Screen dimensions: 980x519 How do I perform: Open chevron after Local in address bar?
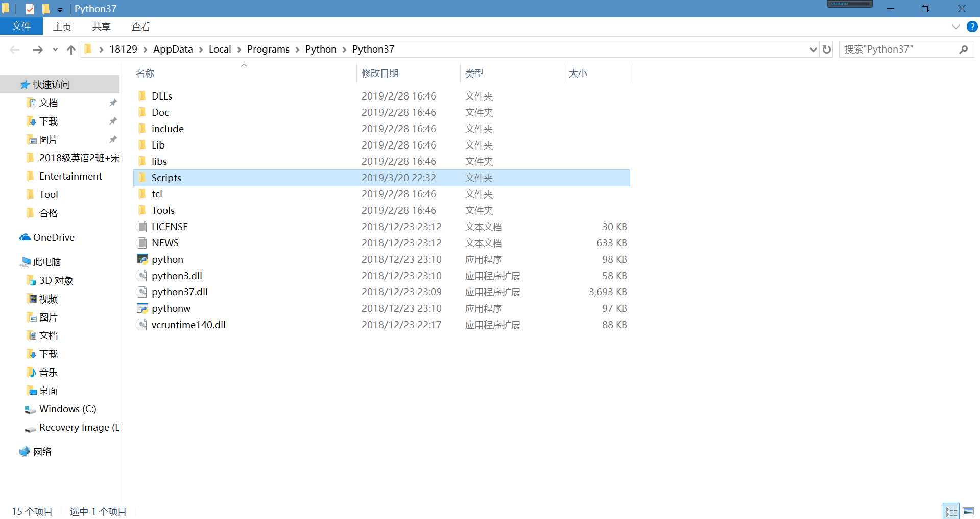(240, 50)
